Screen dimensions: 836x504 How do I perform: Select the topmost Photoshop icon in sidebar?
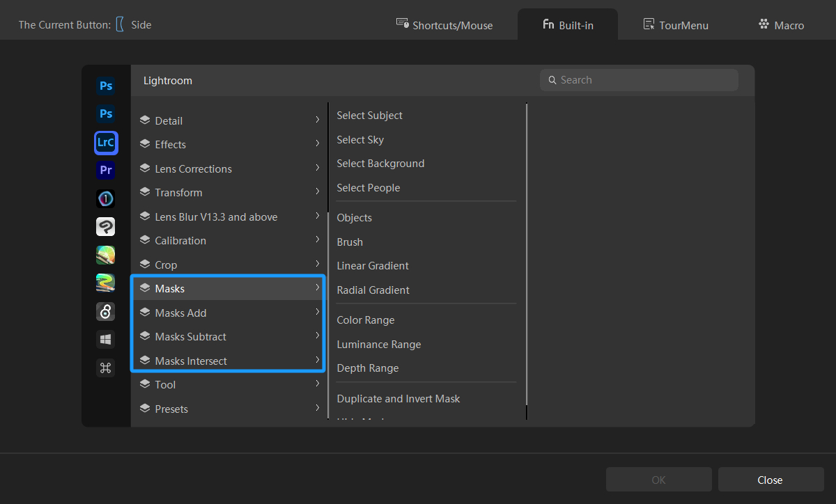pos(106,86)
